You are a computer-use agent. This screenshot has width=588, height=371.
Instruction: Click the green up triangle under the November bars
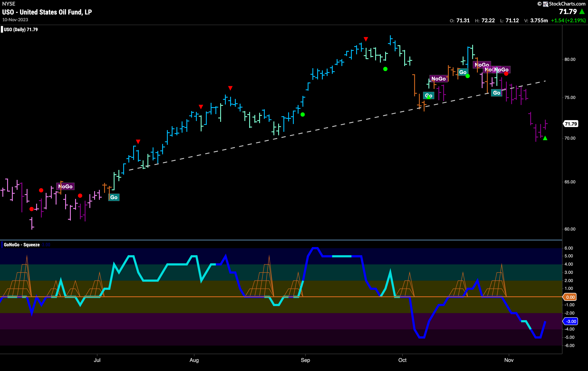[545, 138]
